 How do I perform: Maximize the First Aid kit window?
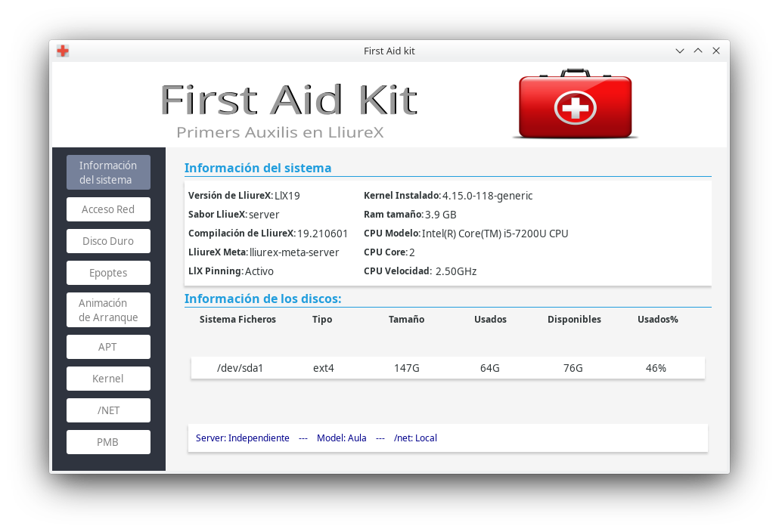tap(698, 51)
